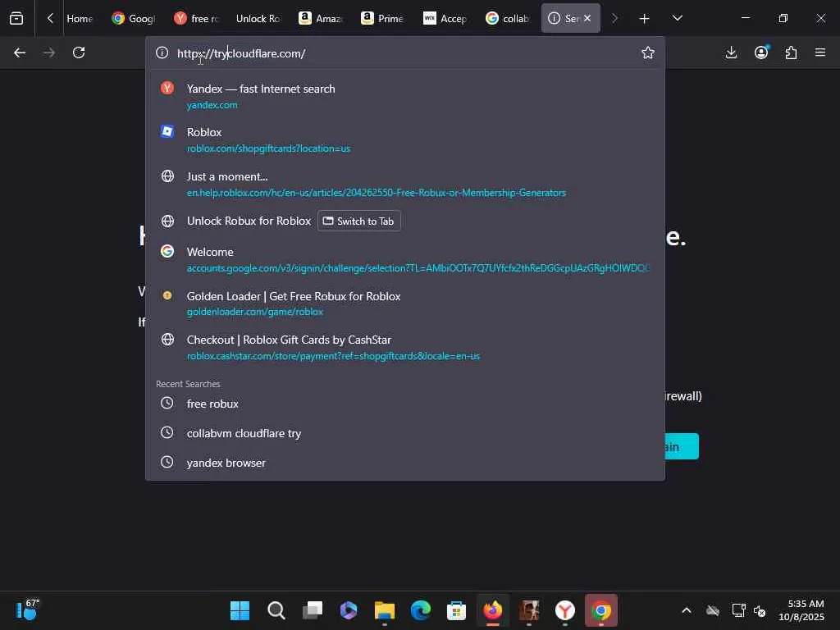Image resolution: width=840 pixels, height=630 pixels.
Task: Switch to the Prime tab
Action: coord(382,18)
